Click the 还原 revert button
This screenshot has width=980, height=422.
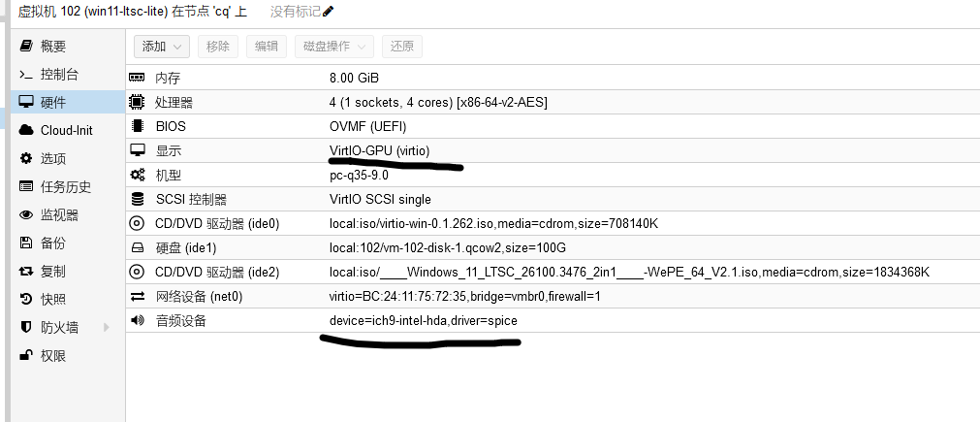coord(402,47)
